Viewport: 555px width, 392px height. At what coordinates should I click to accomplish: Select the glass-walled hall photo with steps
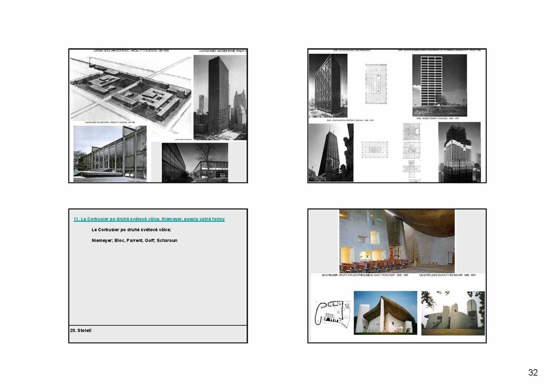(110, 154)
